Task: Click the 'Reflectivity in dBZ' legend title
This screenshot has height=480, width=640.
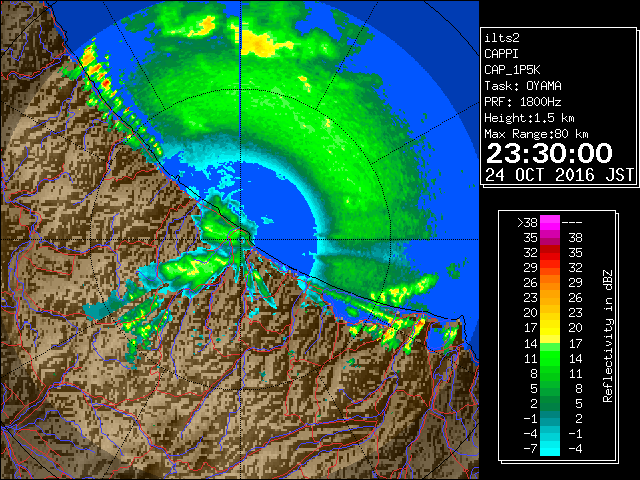Action: click(607, 336)
